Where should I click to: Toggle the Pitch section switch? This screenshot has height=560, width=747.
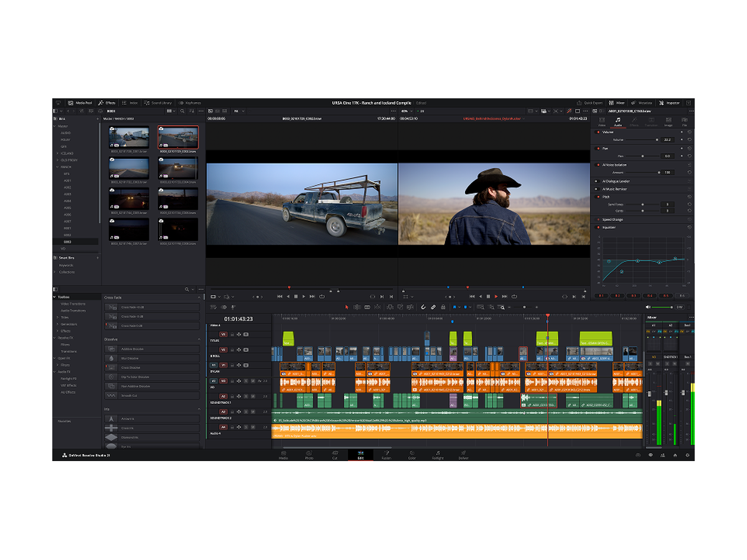(x=597, y=197)
